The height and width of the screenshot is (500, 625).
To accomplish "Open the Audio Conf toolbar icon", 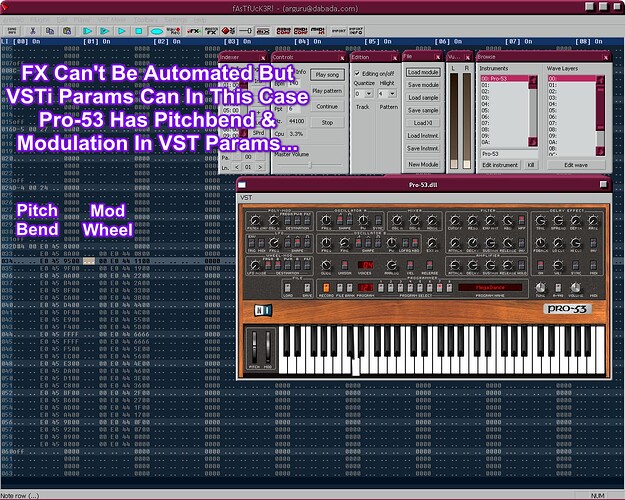I will [283, 31].
